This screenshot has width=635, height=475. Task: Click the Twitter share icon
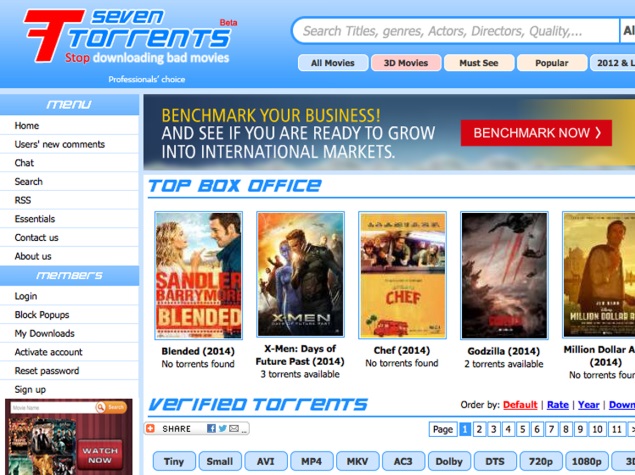tap(222, 428)
